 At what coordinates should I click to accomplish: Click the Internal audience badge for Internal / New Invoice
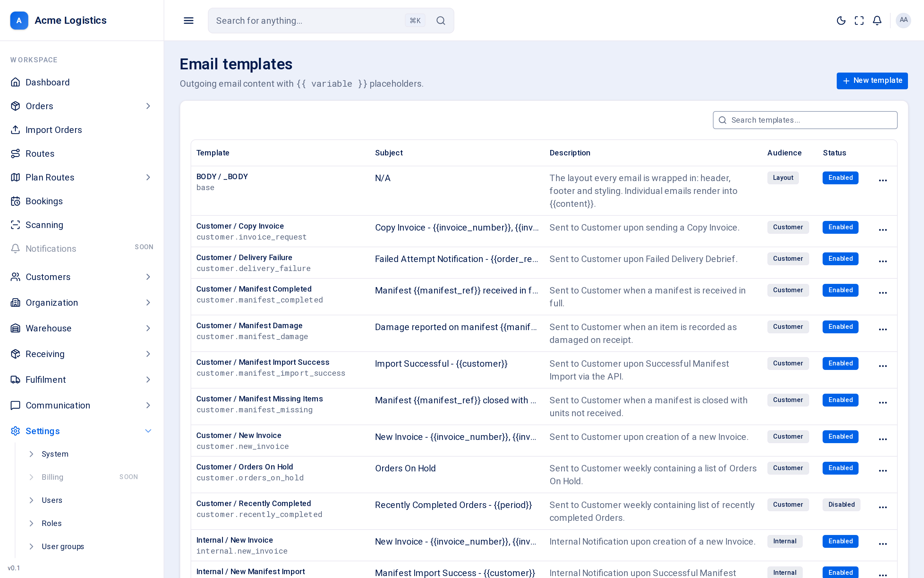(x=785, y=541)
